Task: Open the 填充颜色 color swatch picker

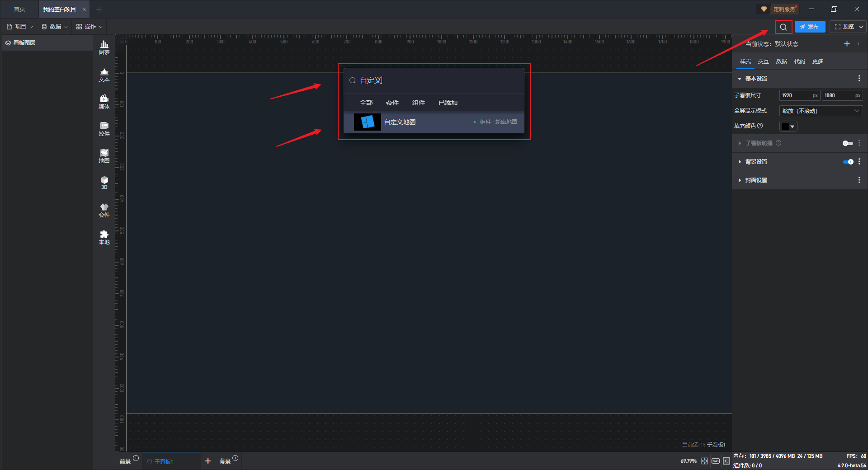Action: (x=788, y=127)
